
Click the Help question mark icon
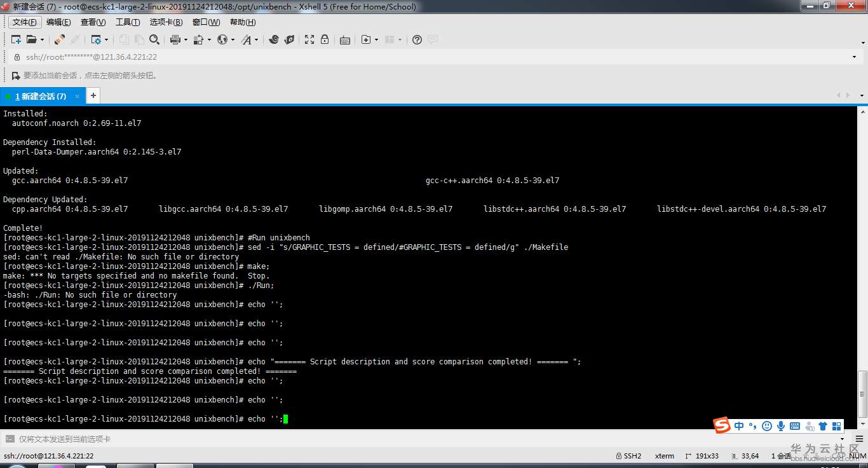417,39
